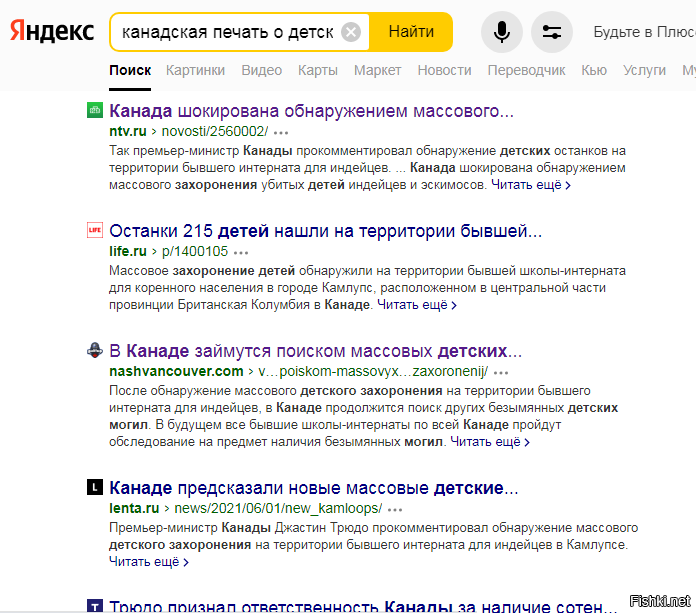
Task: Click the Трюдо result favicon
Action: (x=95, y=605)
